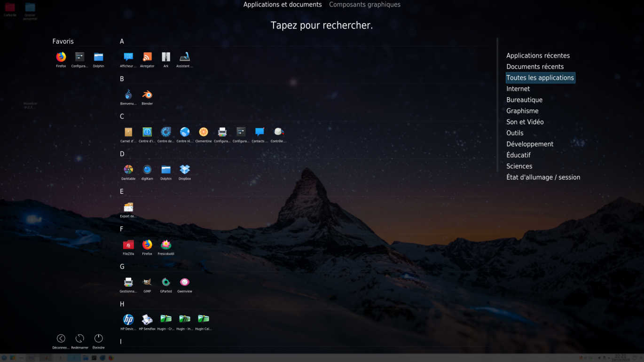Open GParted partition editor
The width and height of the screenshot is (644, 362).
coord(166,283)
